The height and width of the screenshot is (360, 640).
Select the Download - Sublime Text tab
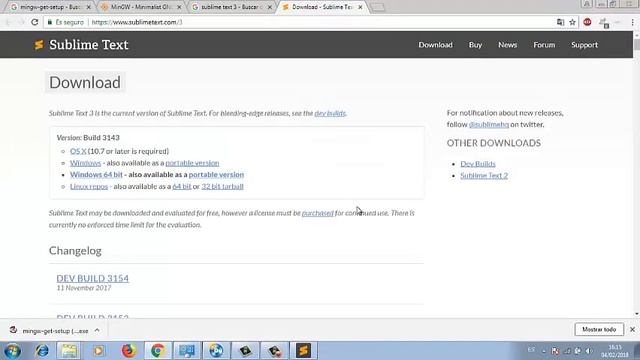click(322, 7)
